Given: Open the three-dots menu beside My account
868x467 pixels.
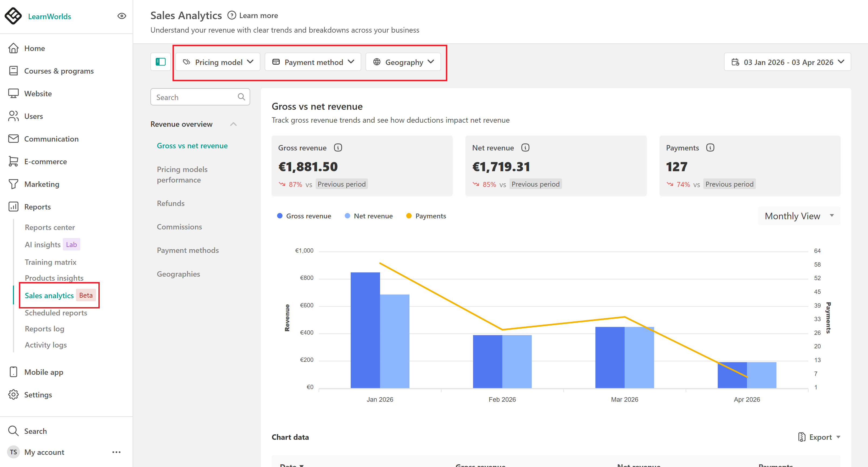Looking at the screenshot, I should coord(116,452).
